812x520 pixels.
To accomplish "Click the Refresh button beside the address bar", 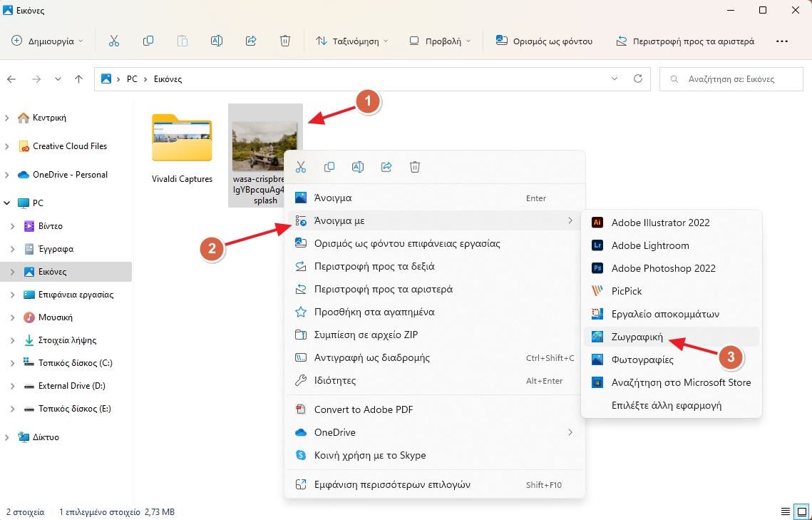I will 638,78.
